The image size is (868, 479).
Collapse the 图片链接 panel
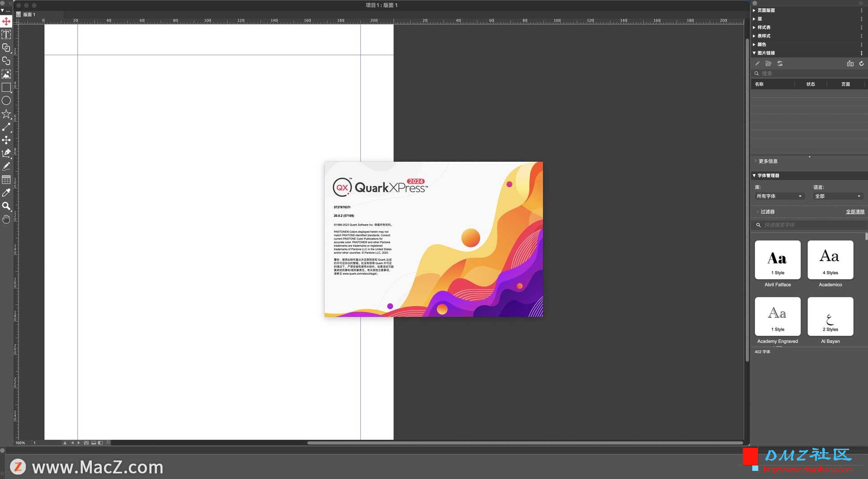click(754, 53)
